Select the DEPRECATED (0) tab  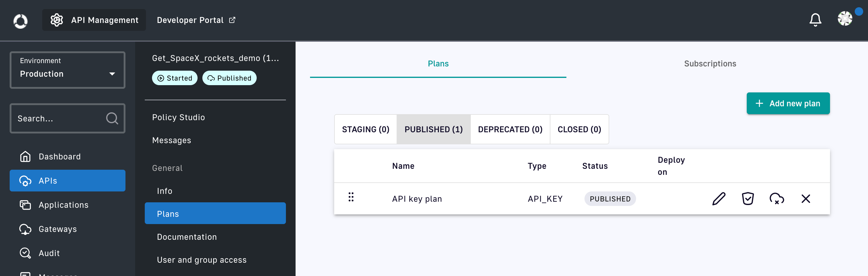click(x=510, y=130)
